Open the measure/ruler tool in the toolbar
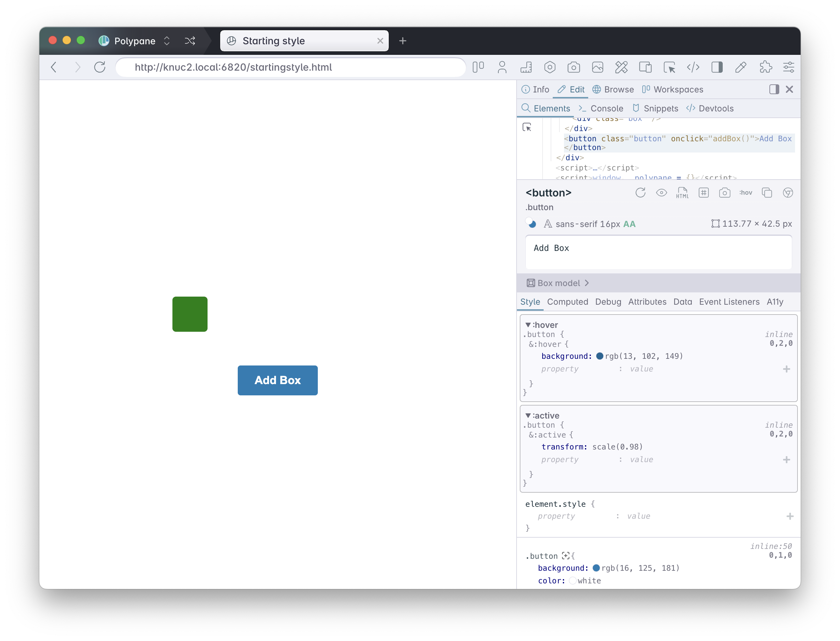Viewport: 840px width, 641px height. coord(526,67)
